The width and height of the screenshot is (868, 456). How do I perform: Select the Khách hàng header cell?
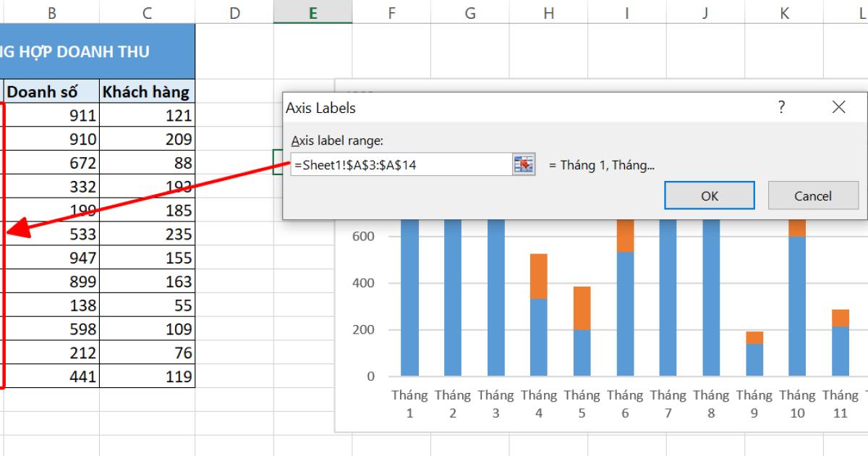(x=147, y=91)
